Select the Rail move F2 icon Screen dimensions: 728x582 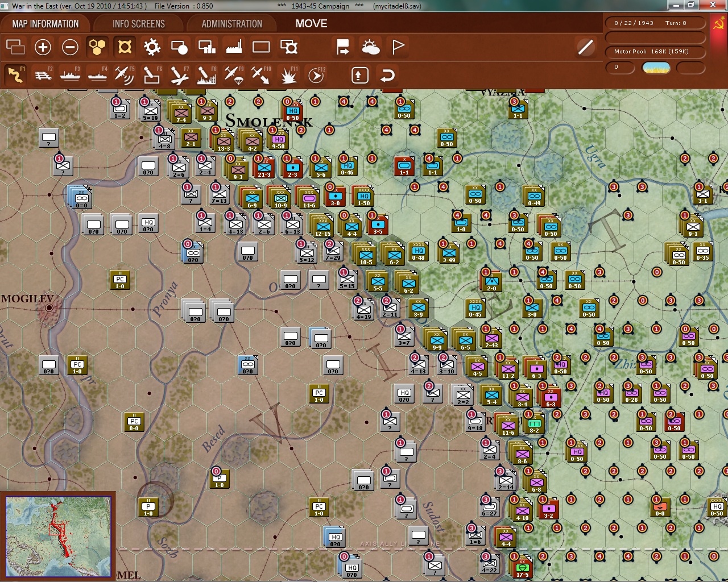[x=43, y=75]
